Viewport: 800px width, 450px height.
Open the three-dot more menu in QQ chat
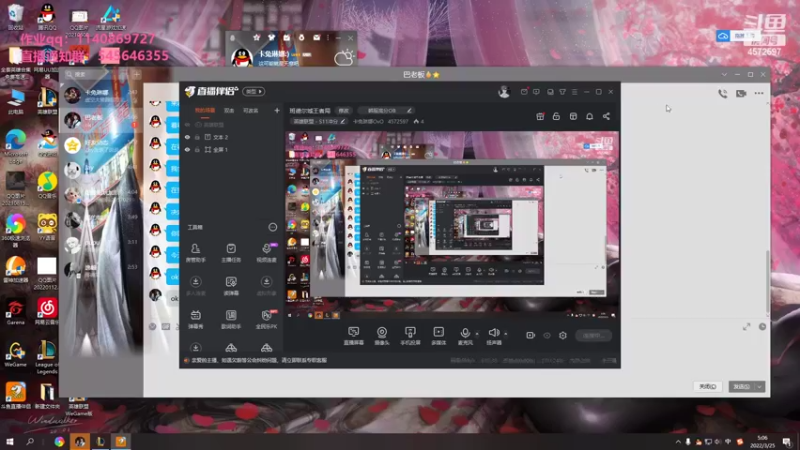[x=759, y=93]
